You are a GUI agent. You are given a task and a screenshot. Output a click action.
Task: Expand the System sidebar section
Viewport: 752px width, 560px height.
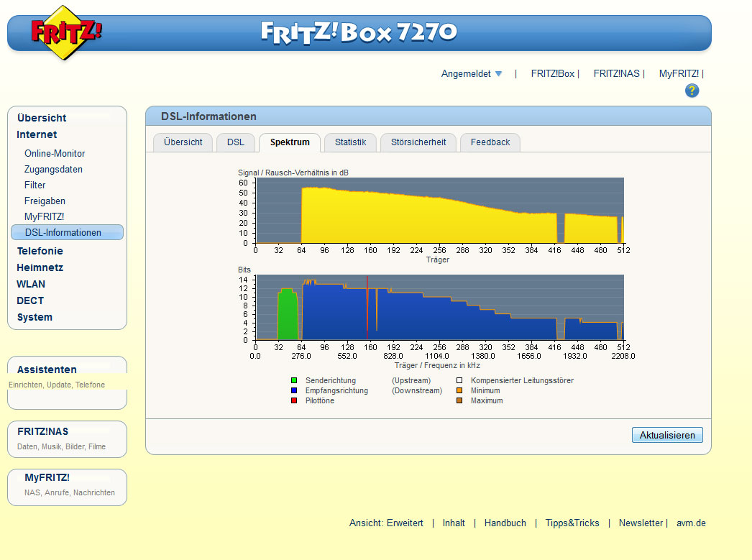point(35,318)
